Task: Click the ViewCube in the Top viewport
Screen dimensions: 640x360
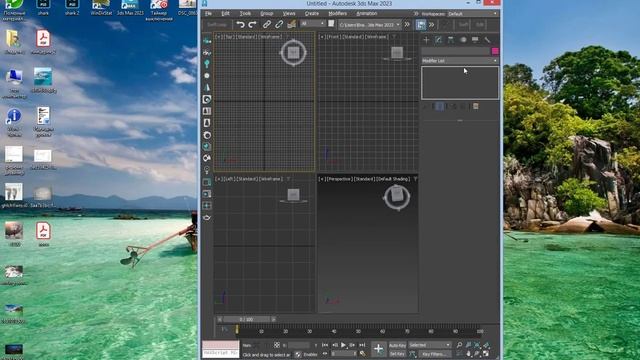Action: [x=293, y=52]
